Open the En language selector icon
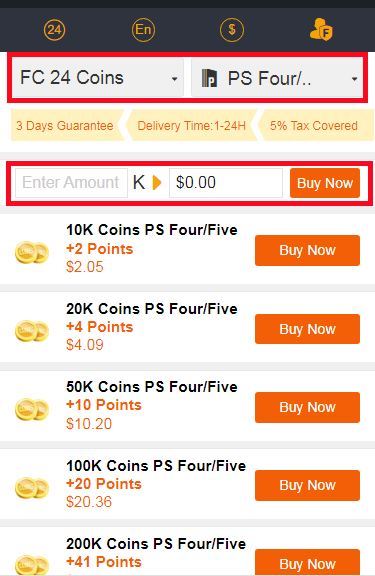Viewport: 375px width, 576px height. click(x=143, y=30)
